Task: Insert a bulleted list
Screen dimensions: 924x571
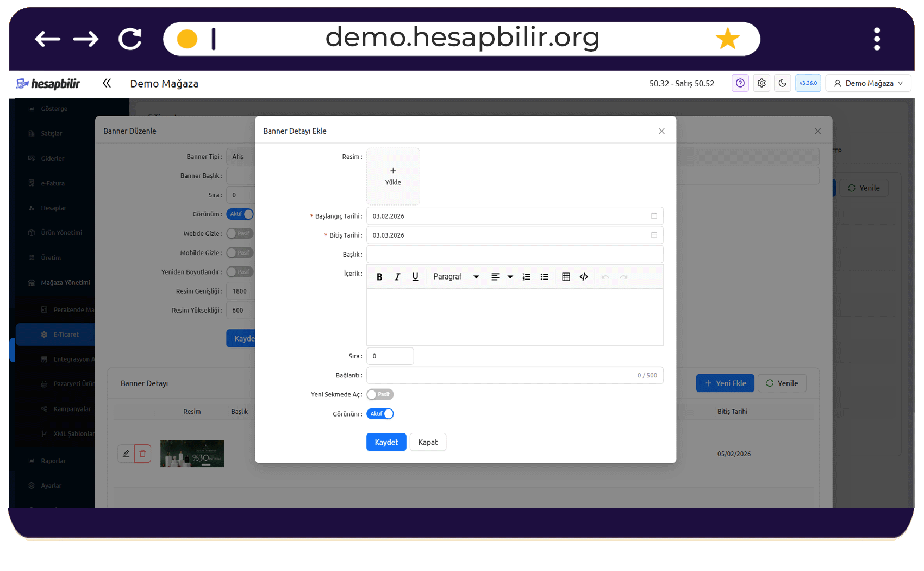Action: 544,277
